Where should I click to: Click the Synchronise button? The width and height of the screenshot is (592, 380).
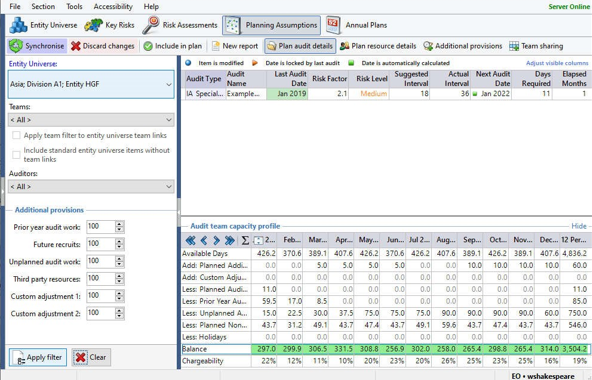(37, 46)
